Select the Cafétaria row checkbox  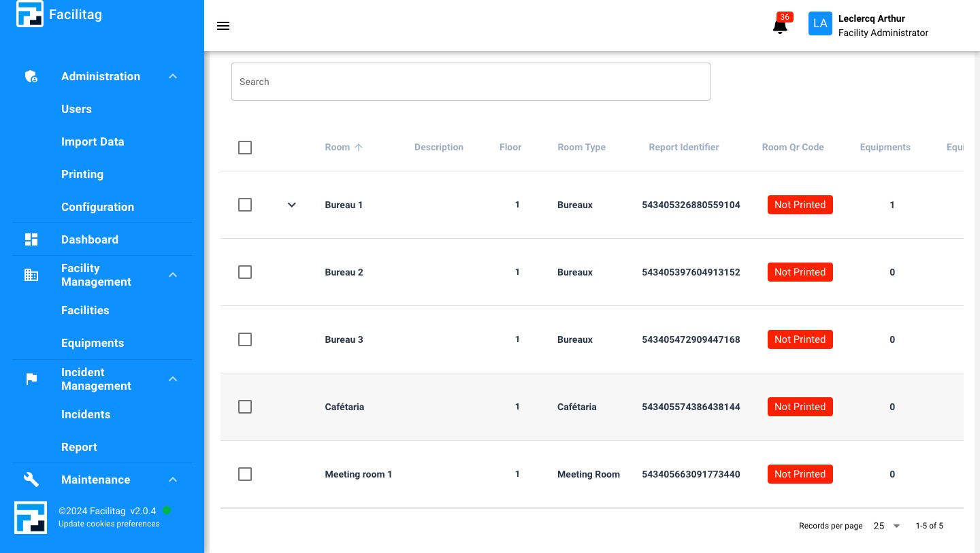tap(245, 407)
